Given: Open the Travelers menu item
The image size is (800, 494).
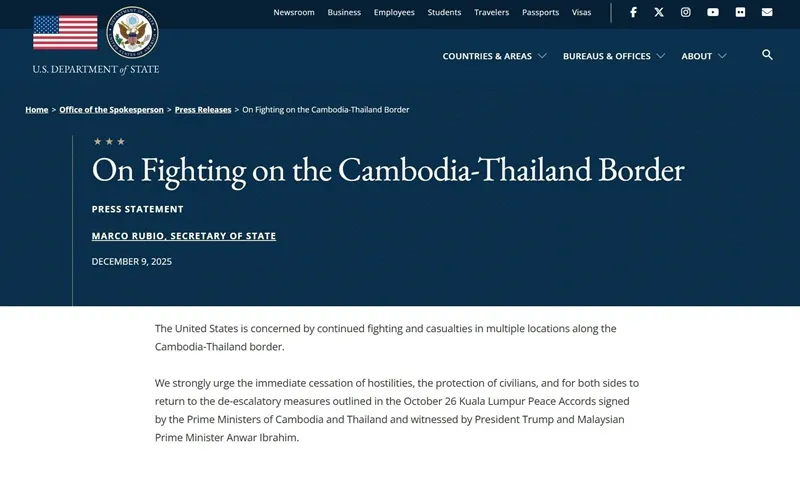Looking at the screenshot, I should click(491, 12).
